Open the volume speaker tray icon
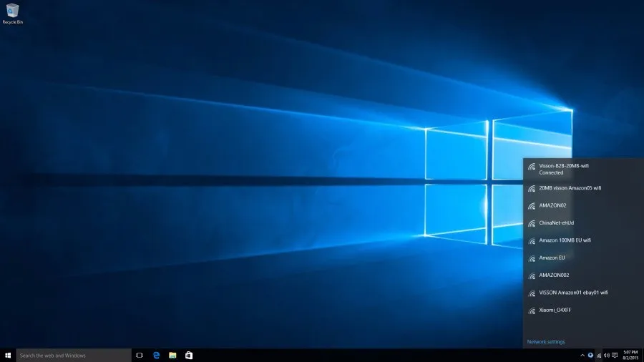The width and height of the screenshot is (644, 362). point(607,356)
